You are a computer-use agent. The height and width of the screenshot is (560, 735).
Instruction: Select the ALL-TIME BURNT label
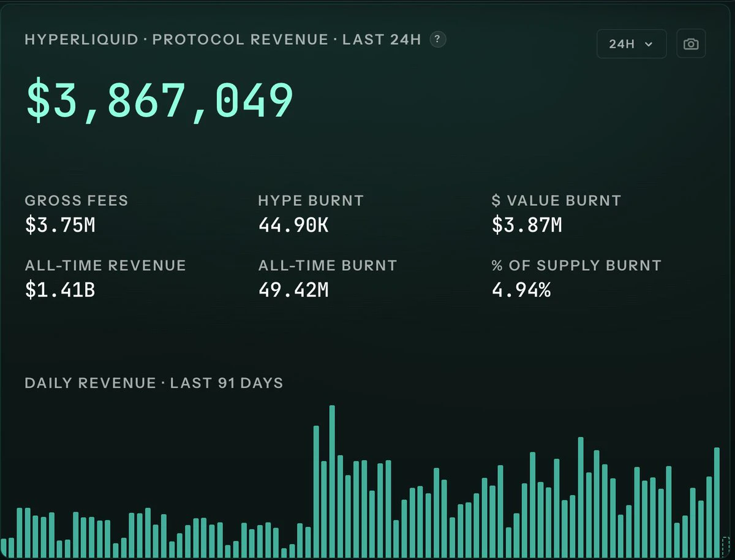tap(328, 265)
